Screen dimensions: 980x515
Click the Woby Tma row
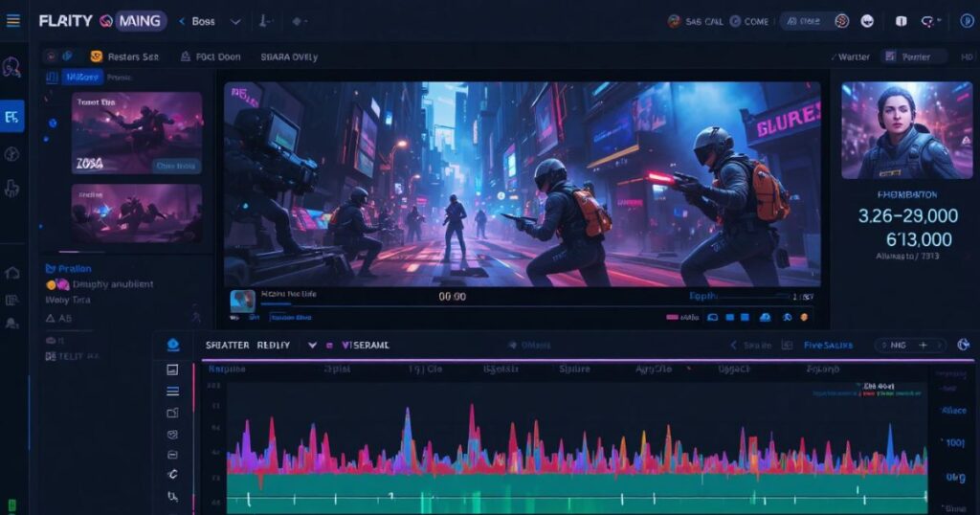tap(68, 300)
